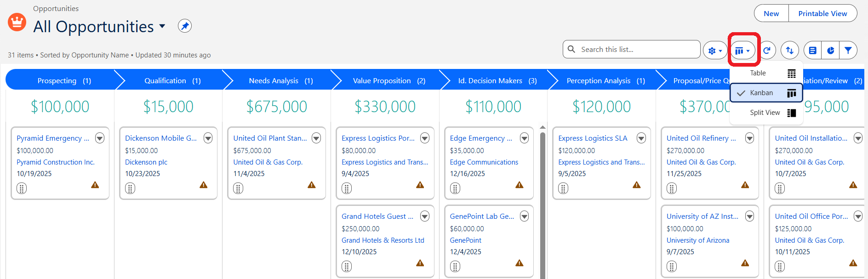Open actions menu for University of AZ card

pyautogui.click(x=750, y=216)
